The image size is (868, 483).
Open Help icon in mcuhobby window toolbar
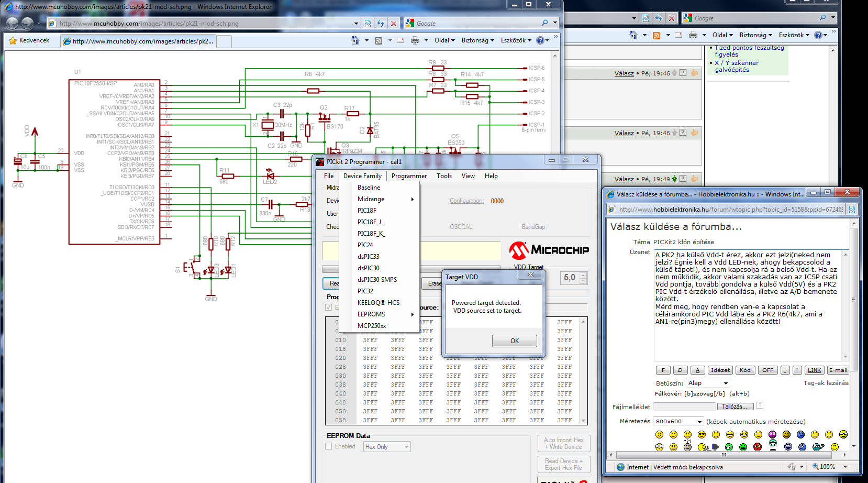540,40
